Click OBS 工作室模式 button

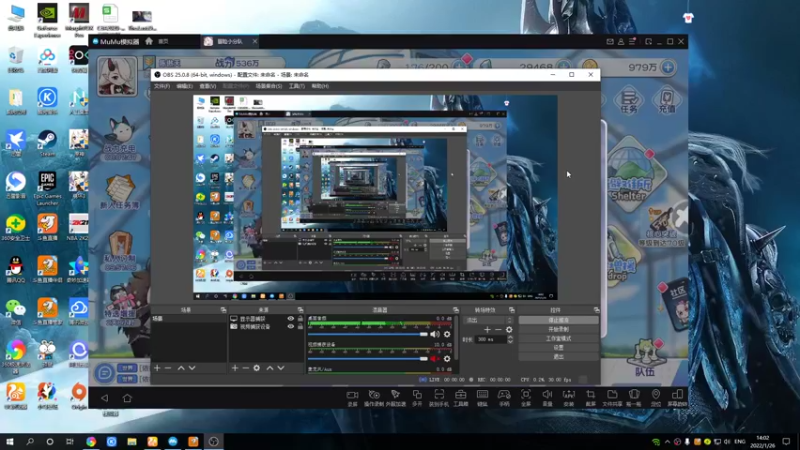pyautogui.click(x=559, y=339)
